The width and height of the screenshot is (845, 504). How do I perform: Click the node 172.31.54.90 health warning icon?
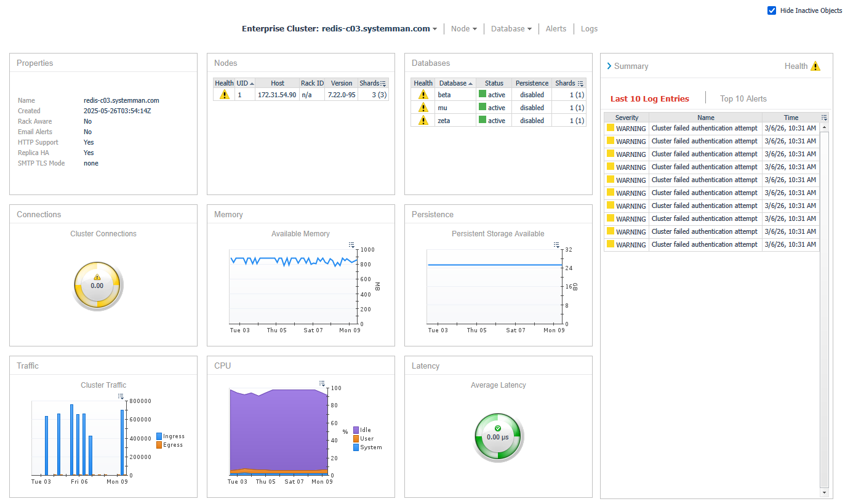[x=224, y=95]
